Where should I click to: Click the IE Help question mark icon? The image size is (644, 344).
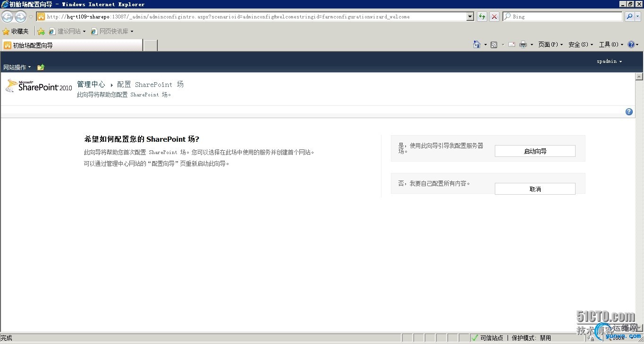631,44
